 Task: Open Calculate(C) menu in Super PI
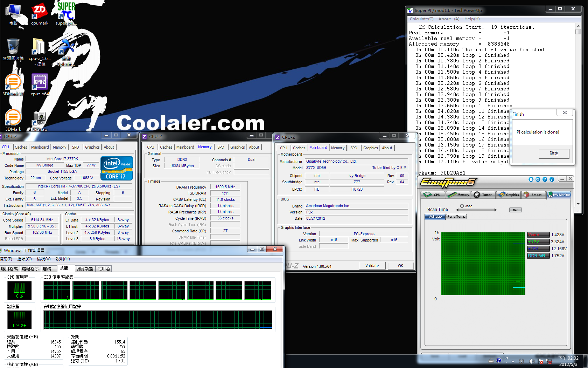pyautogui.click(x=421, y=19)
